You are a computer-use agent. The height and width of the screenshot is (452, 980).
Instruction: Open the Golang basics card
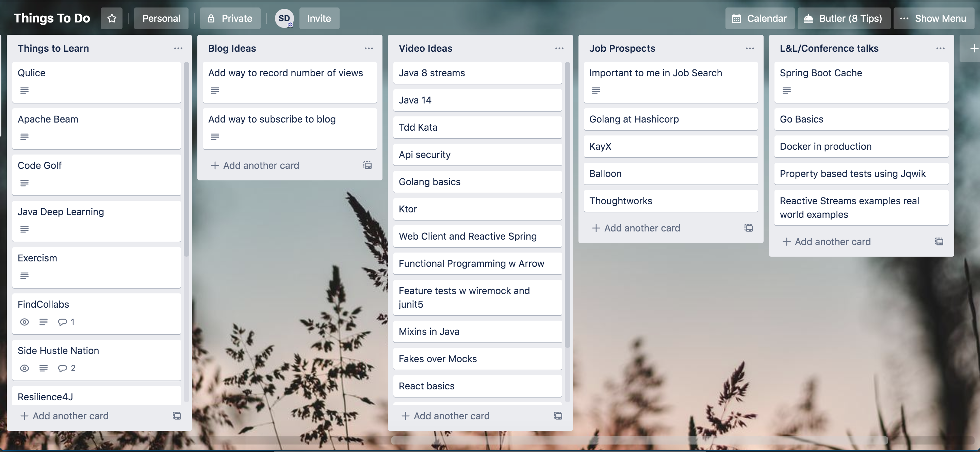477,182
